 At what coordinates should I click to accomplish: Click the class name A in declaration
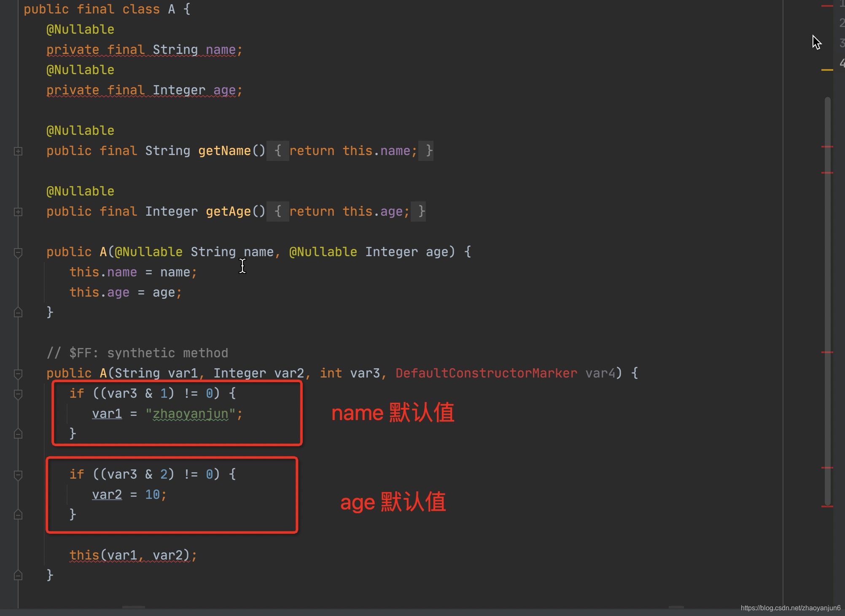[171, 9]
